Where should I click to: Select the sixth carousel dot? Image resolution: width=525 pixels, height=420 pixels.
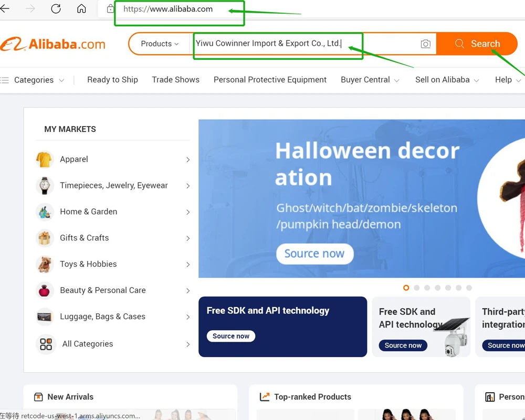(x=459, y=288)
